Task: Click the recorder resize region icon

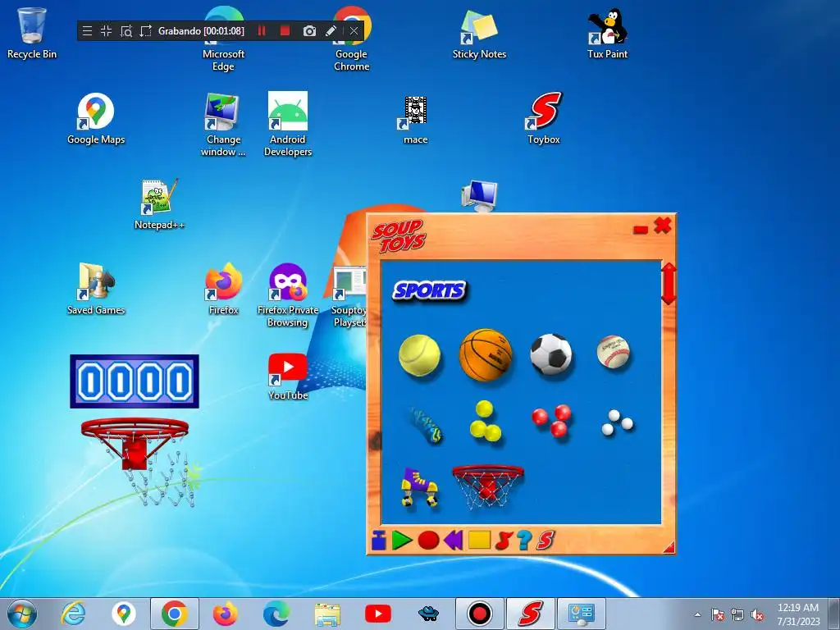Action: tap(145, 31)
